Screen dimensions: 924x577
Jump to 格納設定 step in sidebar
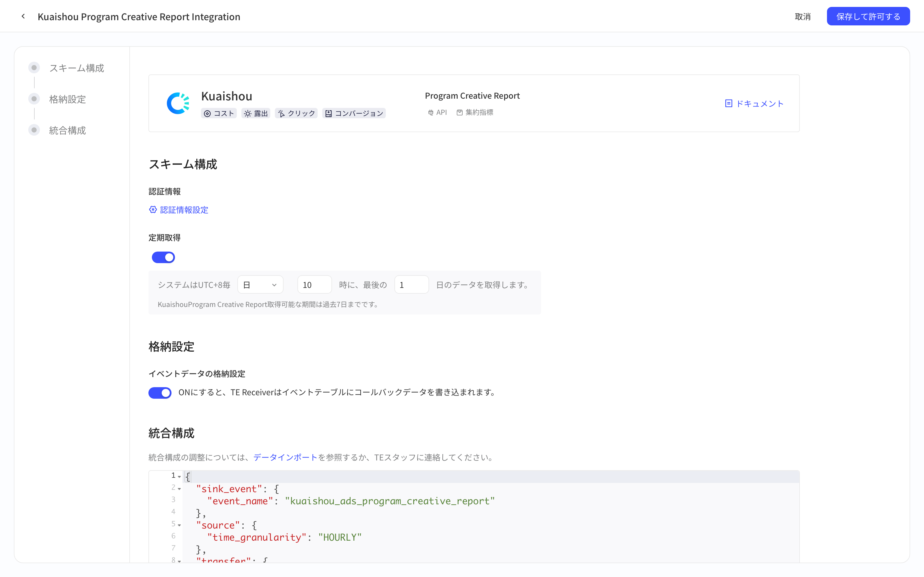[67, 99]
